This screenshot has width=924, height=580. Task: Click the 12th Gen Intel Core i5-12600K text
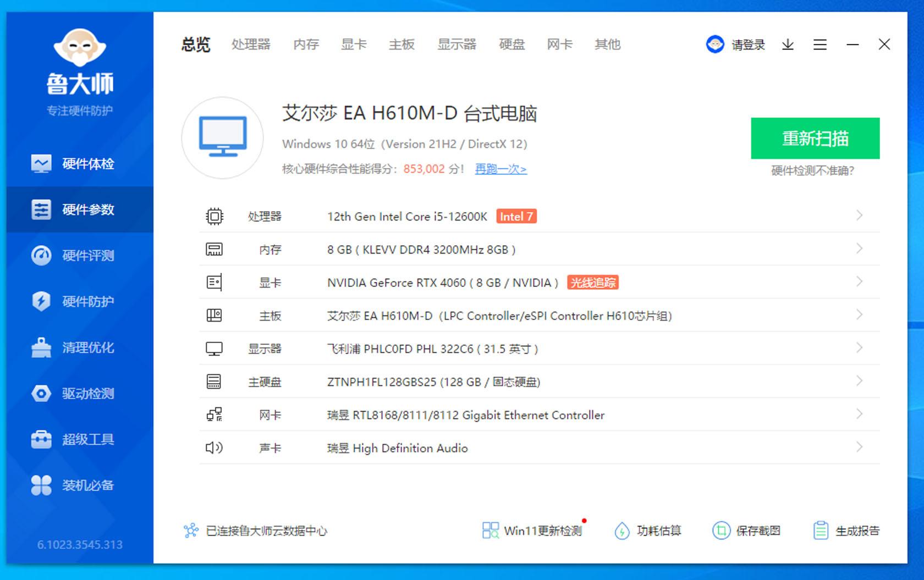point(407,217)
